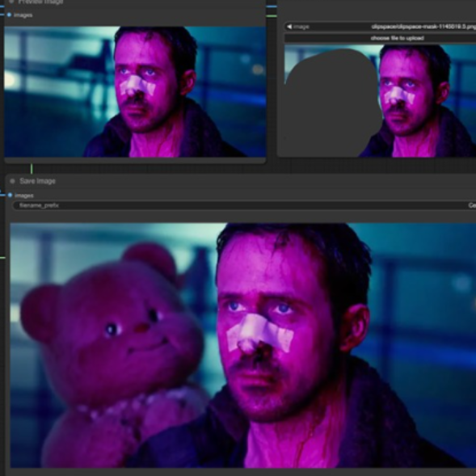
Task: Click the images label in Preview Image node
Action: point(23,15)
